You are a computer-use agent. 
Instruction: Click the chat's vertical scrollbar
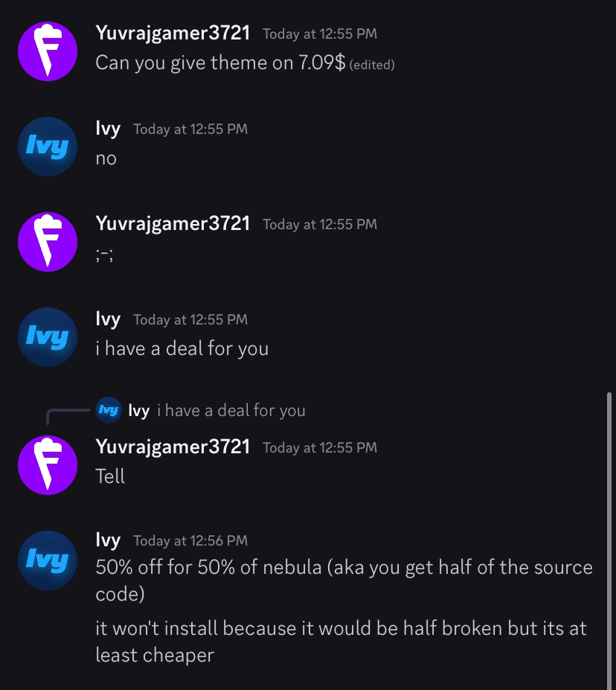point(609,536)
